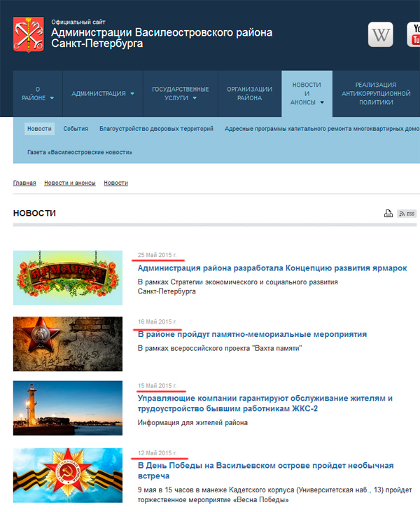Go to «Главная» breadcrumb link
This screenshot has height=512, width=420.
pyautogui.click(x=24, y=183)
